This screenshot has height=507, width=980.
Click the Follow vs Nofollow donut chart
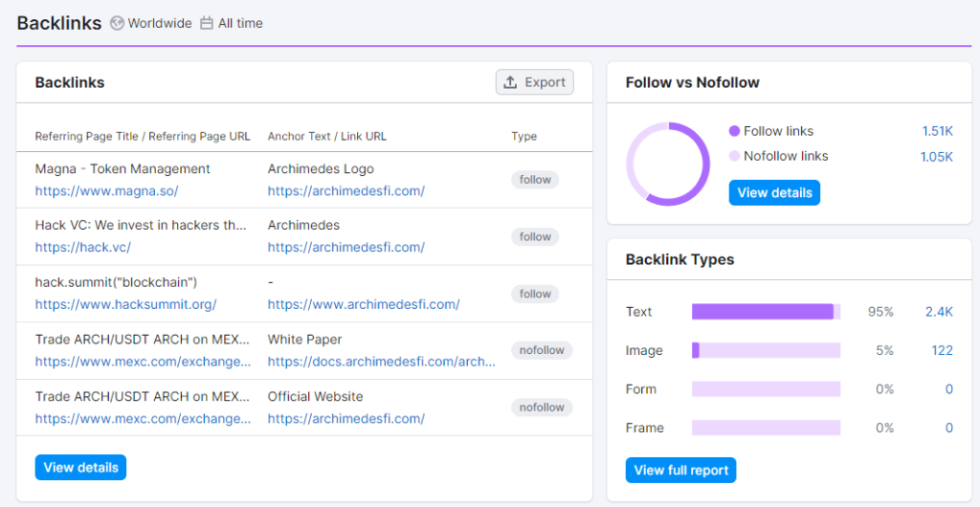[668, 165]
